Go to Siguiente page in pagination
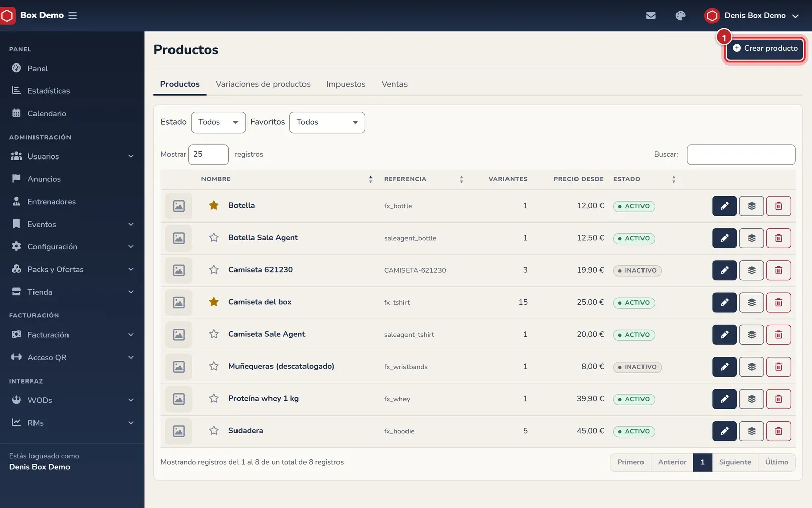 735,462
